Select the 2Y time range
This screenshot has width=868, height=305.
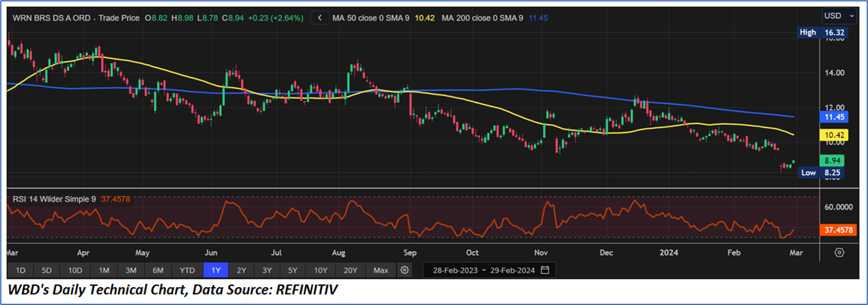tap(240, 270)
